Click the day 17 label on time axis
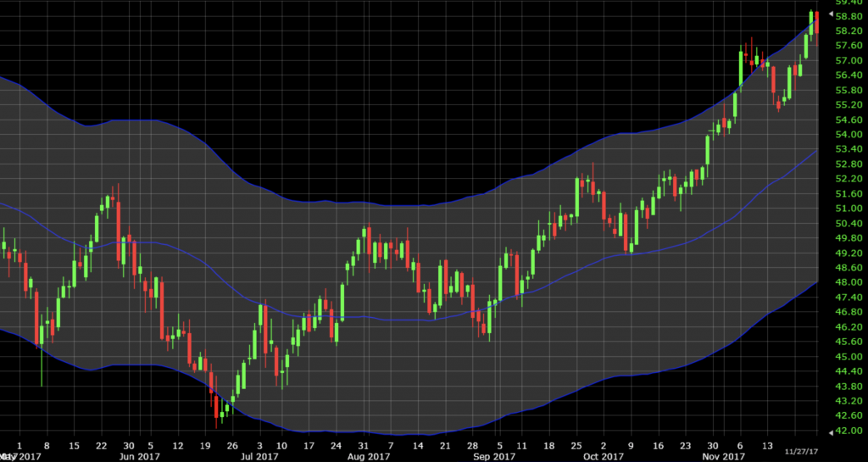 tap(309, 444)
